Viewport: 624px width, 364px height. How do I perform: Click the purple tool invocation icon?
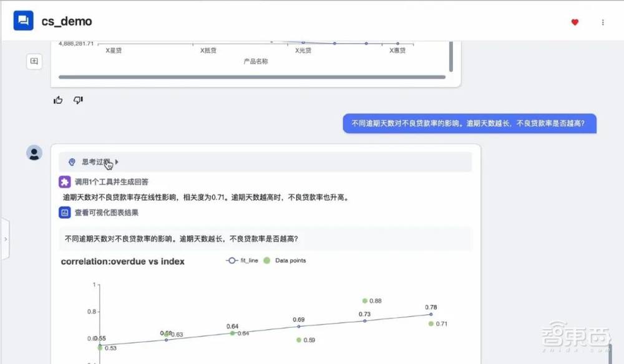pos(64,181)
